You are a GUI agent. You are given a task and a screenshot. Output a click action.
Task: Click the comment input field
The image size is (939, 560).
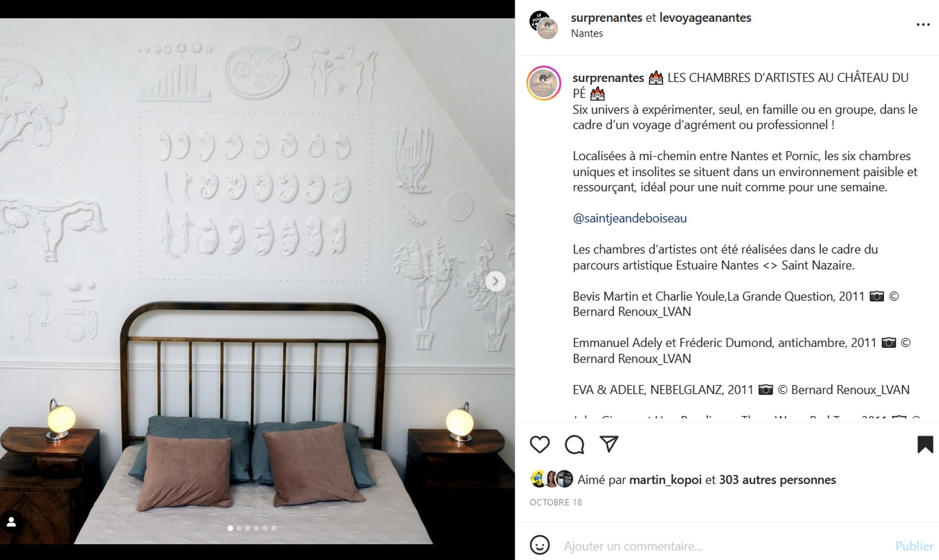725,546
